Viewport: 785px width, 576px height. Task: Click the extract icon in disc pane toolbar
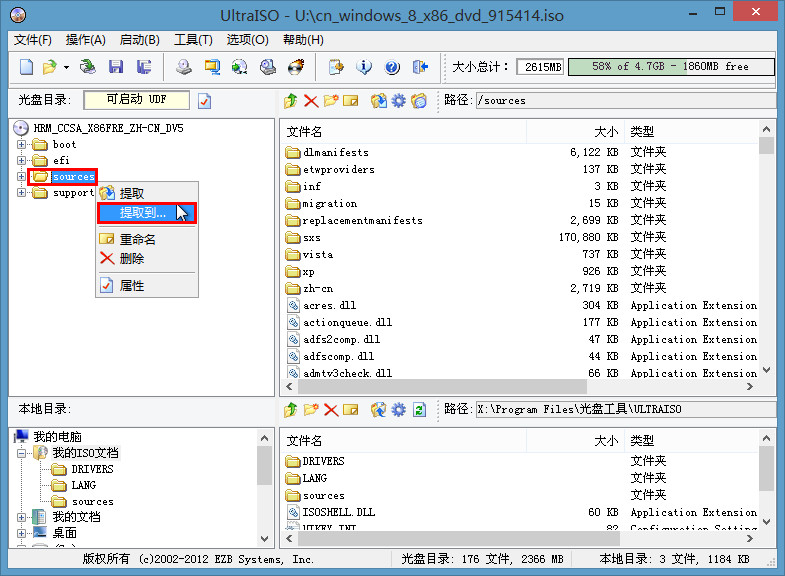379,101
